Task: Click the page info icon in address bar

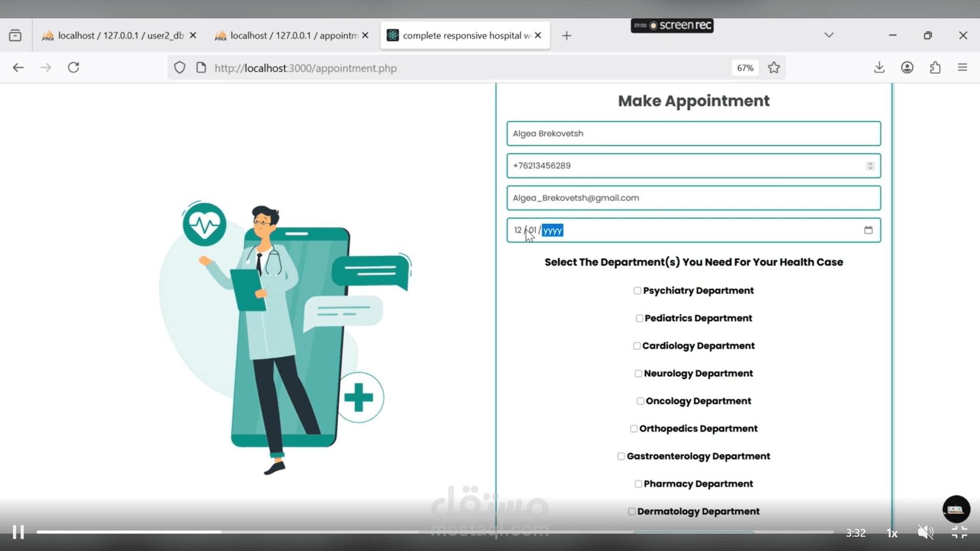Action: pos(201,67)
